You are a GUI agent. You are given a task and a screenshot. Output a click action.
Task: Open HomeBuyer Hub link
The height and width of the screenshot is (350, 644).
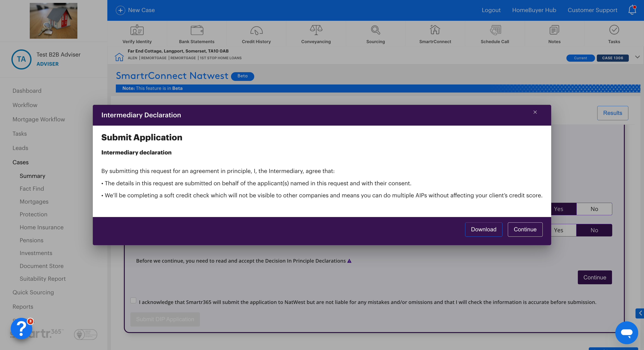[x=534, y=10]
